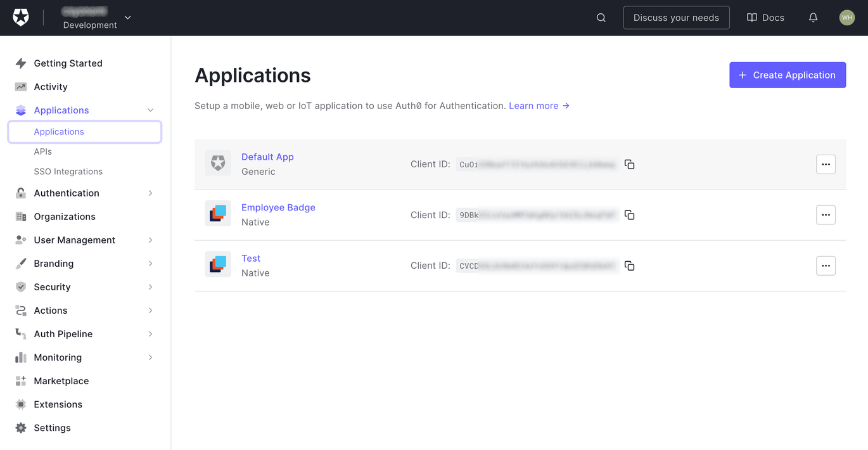Image resolution: width=868 pixels, height=450 pixels.
Task: Open the Docs link in header
Action: tap(765, 18)
